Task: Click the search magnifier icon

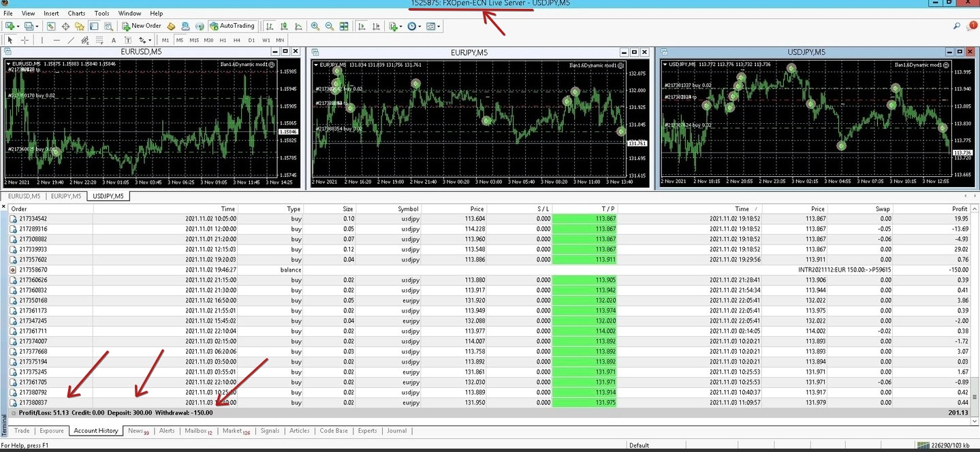Action: pos(958,26)
